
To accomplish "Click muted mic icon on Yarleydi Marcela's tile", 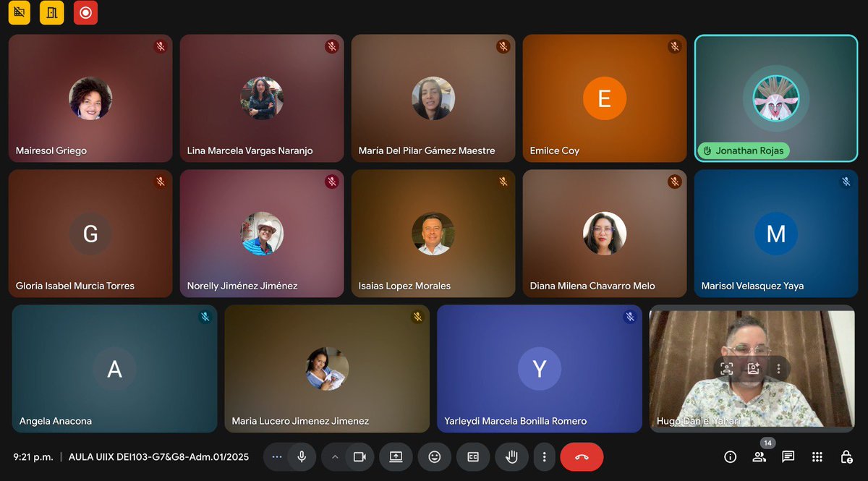I will click(630, 317).
